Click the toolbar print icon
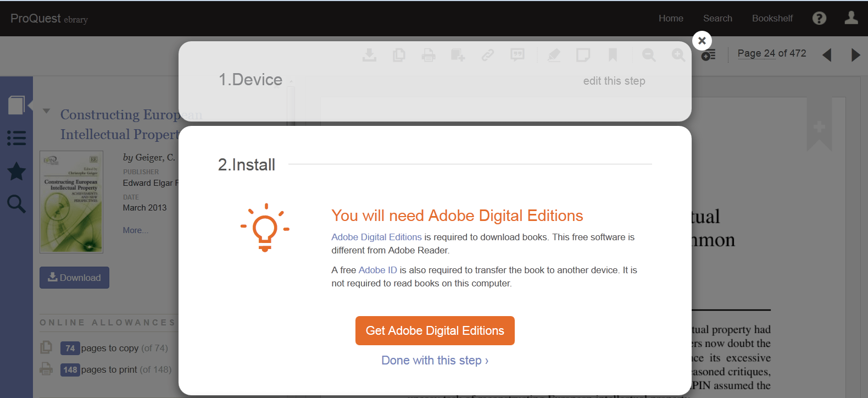 (x=429, y=54)
